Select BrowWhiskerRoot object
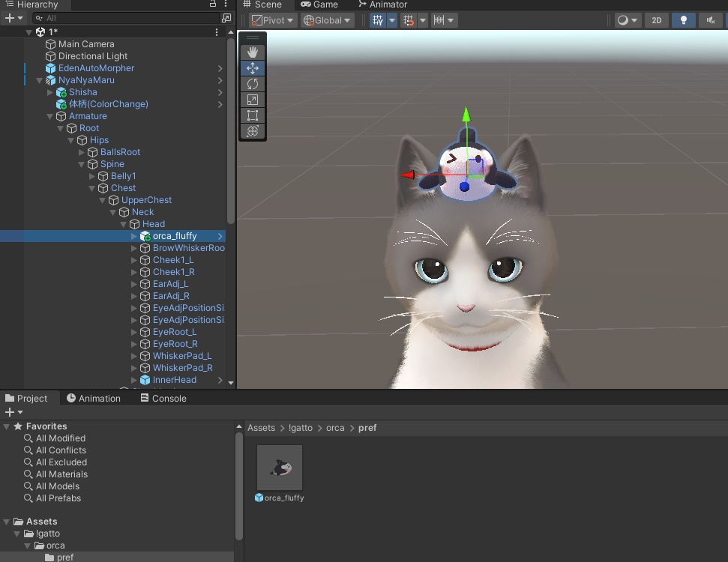The width and height of the screenshot is (728, 562). click(188, 248)
